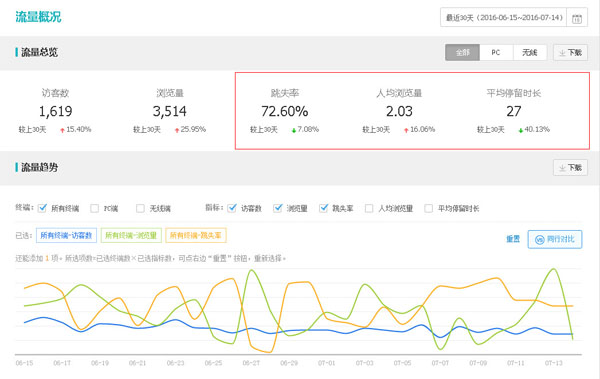Open the calendar date picker icon
Image resolution: width=600 pixels, height=379 pixels.
tap(577, 18)
